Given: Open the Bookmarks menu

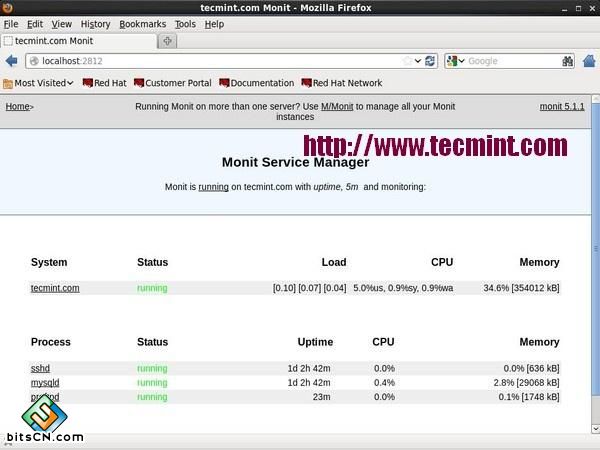Looking at the screenshot, I should point(142,24).
